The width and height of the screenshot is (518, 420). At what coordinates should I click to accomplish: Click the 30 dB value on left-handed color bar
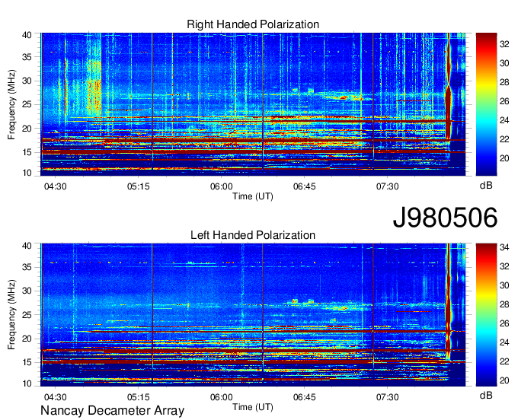coord(504,285)
